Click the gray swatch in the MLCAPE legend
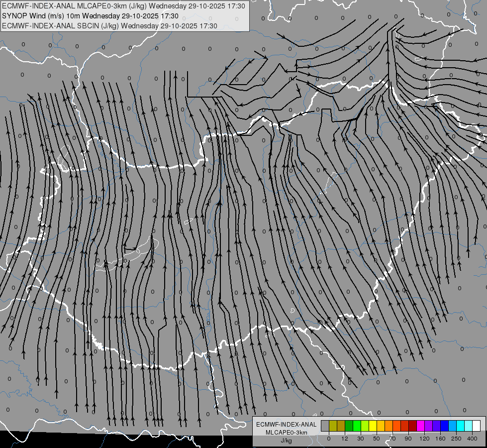Screen dimensions: 487x448 pos(325,426)
